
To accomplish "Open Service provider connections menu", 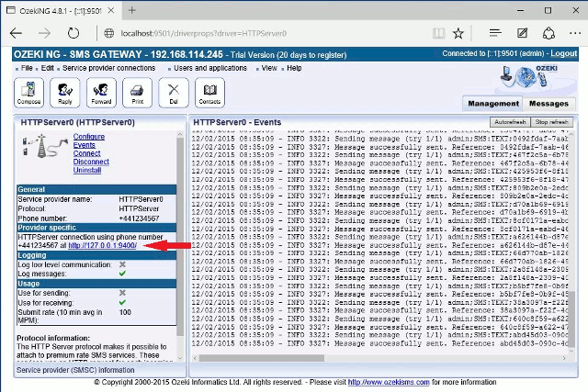I will tap(108, 68).
